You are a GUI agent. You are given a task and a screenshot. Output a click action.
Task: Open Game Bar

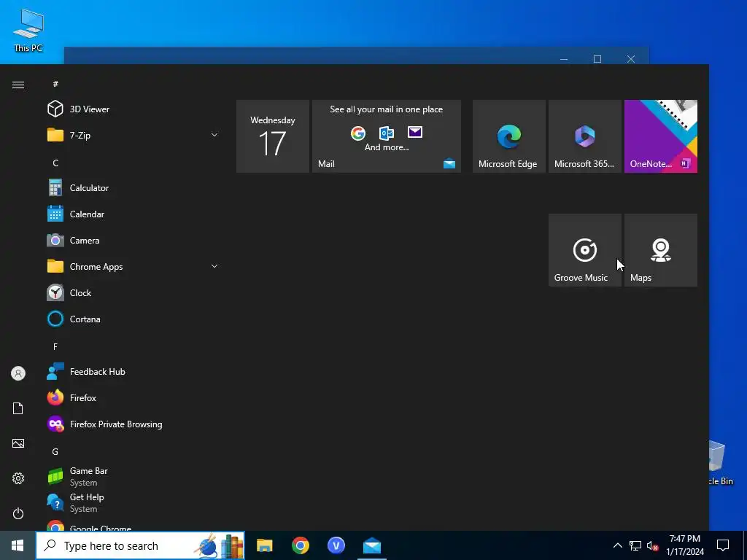pyautogui.click(x=133, y=476)
